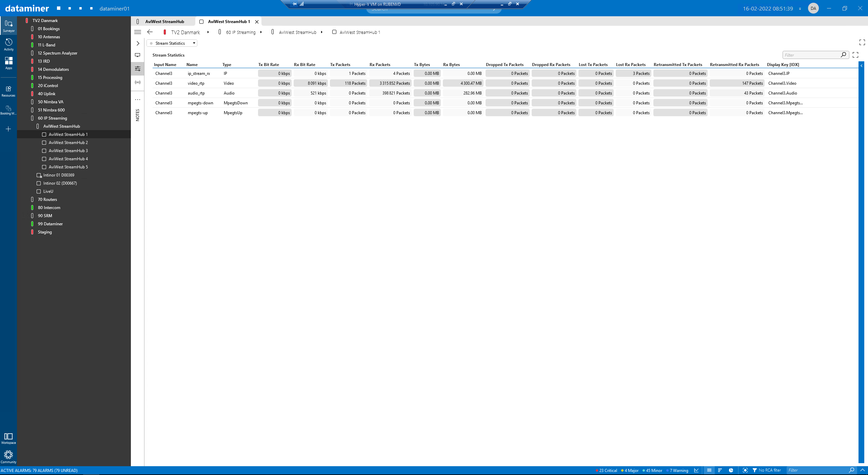
Task: Toggle full screen for the card
Action: [862, 42]
